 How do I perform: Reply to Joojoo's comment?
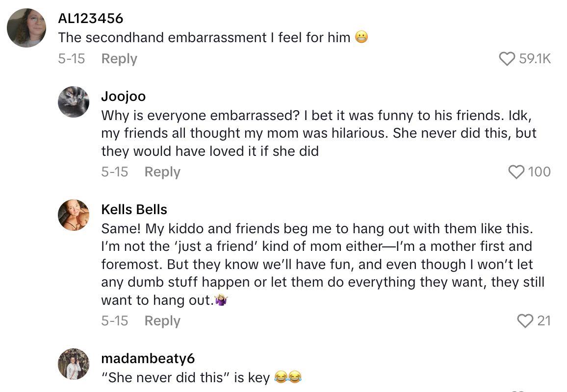coord(162,171)
